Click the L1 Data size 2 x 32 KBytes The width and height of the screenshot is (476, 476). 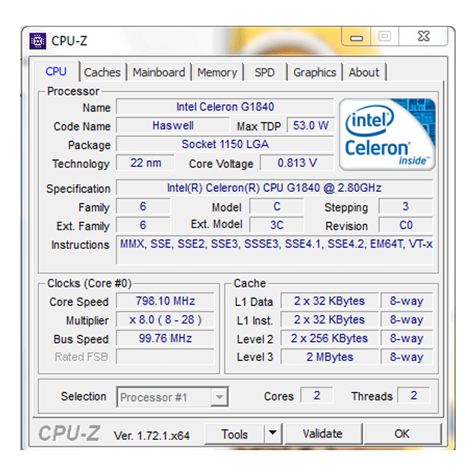tap(329, 301)
